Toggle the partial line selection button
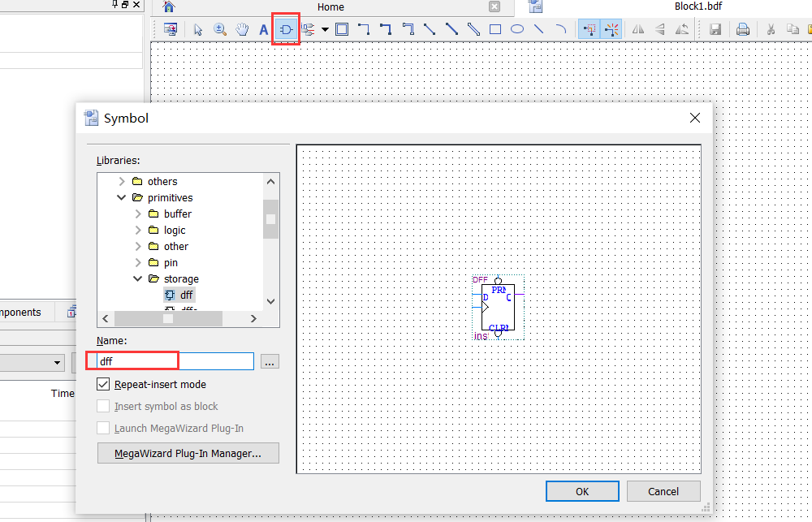 click(589, 29)
